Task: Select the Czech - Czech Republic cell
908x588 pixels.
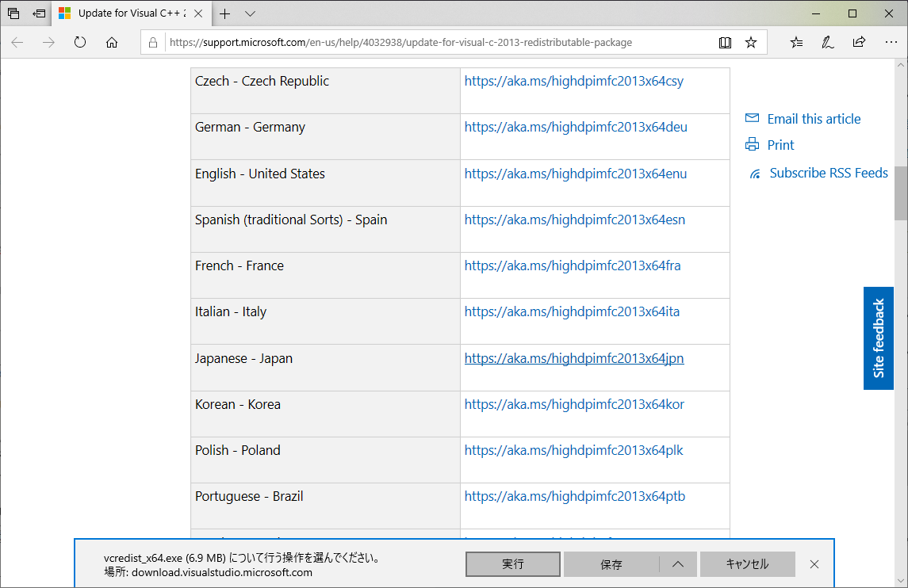Action: pos(325,91)
